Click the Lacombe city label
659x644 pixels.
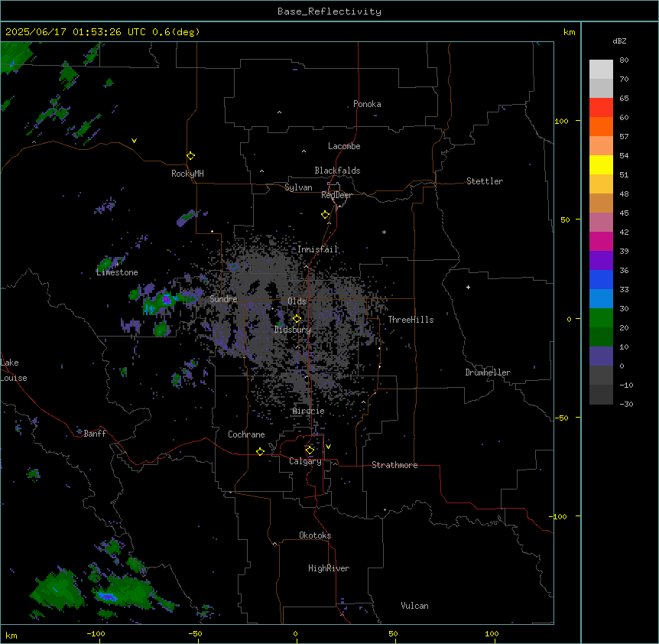point(344,146)
